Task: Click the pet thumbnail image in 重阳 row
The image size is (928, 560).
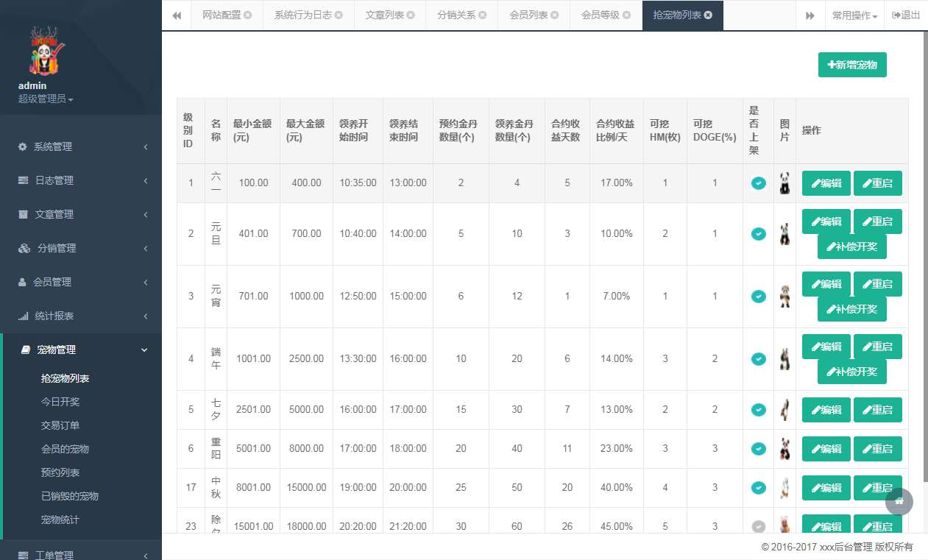Action: (784, 448)
